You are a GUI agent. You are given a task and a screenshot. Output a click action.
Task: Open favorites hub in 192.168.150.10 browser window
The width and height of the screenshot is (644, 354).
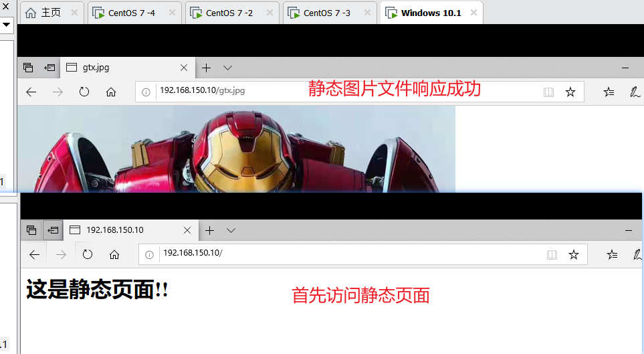coord(612,255)
